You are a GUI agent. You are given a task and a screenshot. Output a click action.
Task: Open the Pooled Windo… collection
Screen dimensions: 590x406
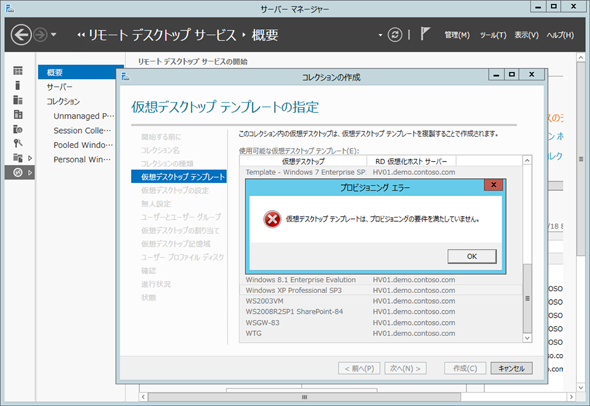[x=83, y=145]
